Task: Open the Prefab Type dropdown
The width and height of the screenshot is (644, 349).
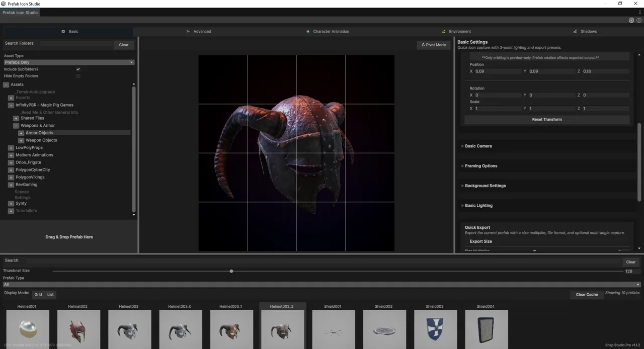Action: coord(321,285)
